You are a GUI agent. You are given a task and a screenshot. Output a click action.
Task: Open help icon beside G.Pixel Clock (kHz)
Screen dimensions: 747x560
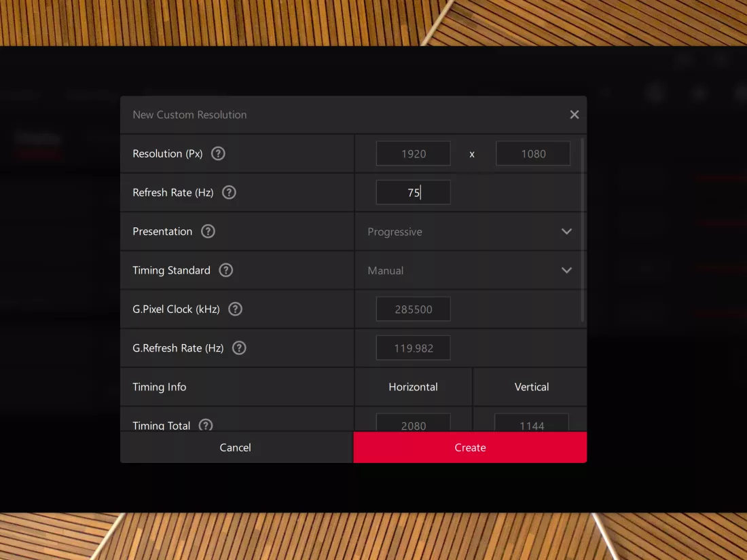tap(236, 309)
